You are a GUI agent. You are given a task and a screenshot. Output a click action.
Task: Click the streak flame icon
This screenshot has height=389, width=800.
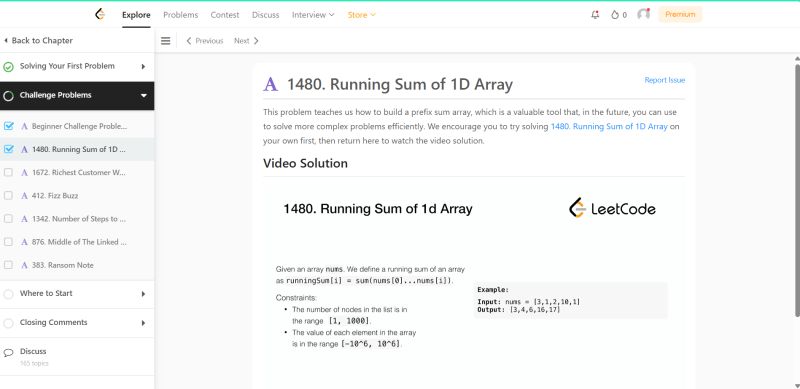615,15
